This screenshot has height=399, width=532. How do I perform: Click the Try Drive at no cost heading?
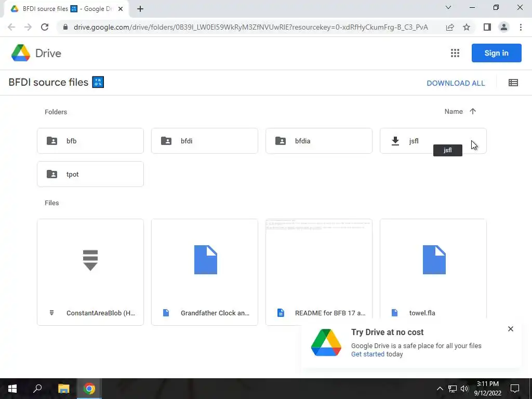[x=387, y=332]
